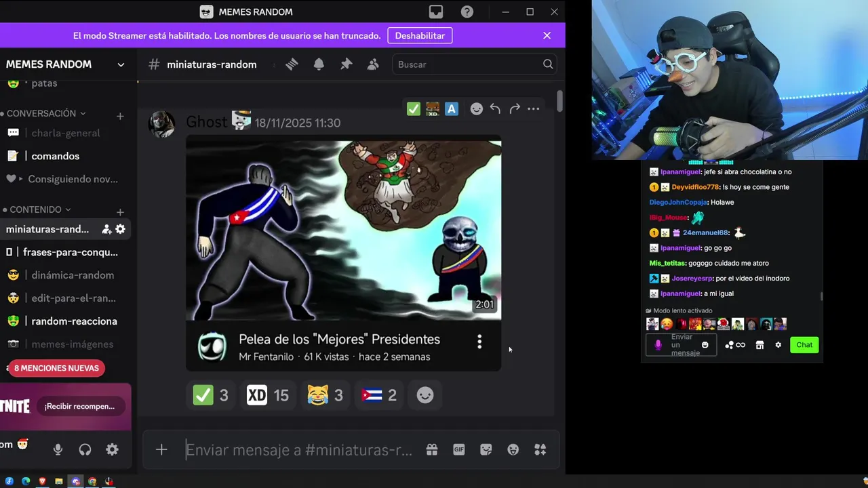Viewport: 868px width, 488px height.
Task: Toggle member list icon in header
Action: pos(373,64)
